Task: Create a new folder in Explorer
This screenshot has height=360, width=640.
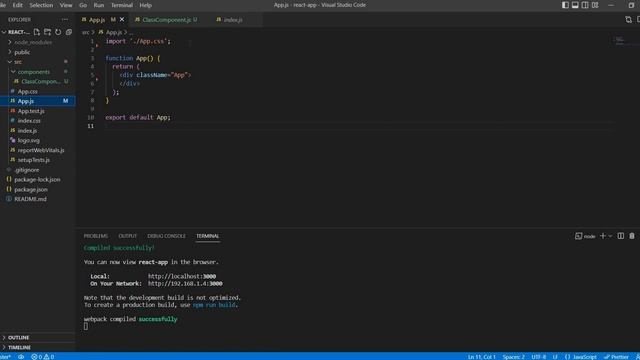Action: [47, 32]
